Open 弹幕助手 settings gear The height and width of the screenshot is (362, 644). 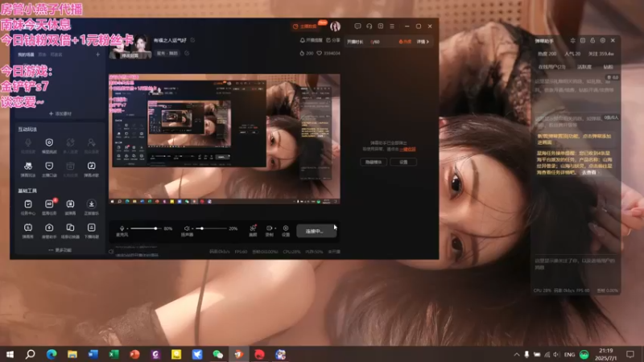click(602, 41)
